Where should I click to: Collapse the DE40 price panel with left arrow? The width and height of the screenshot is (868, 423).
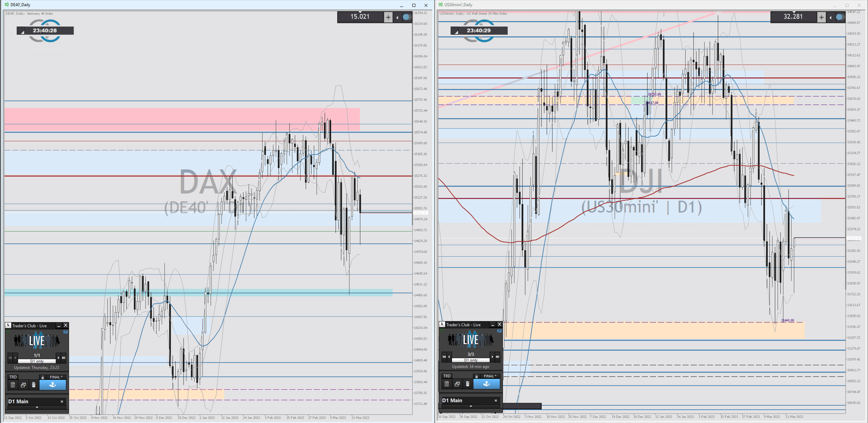[x=397, y=17]
